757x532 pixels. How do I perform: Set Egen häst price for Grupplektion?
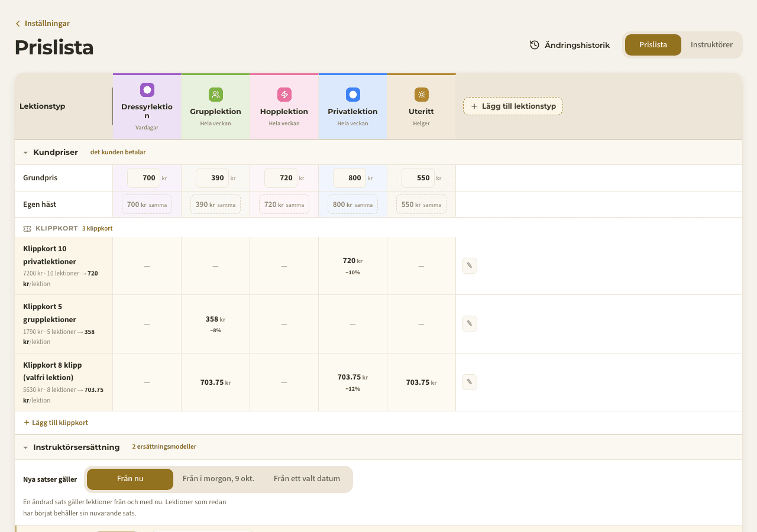[x=215, y=205]
